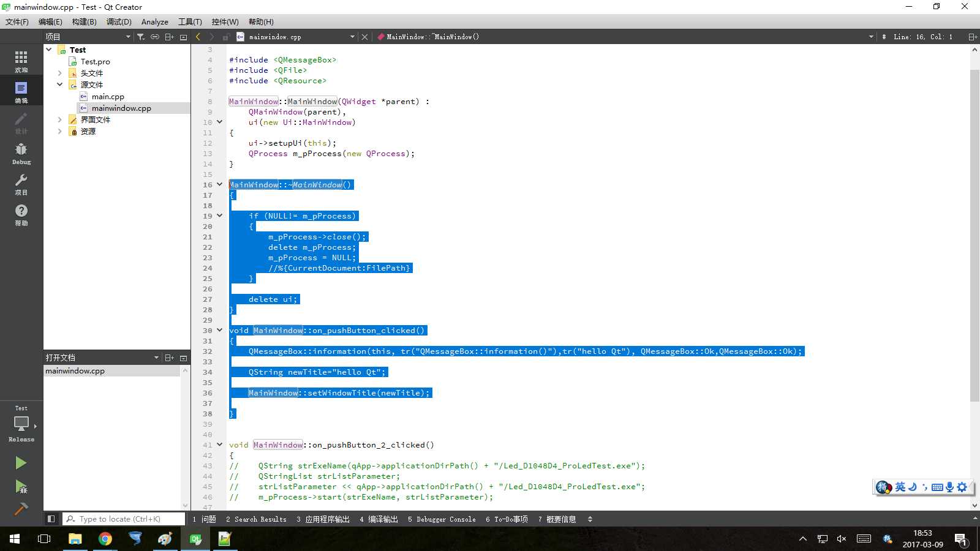Build the project with hammer icon
Screen dimensions: 980x551
21,509
